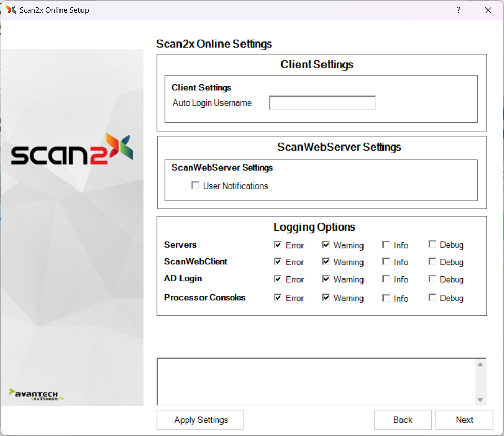Uncheck Servers Warning logging
Image resolution: width=504 pixels, height=436 pixels.
pyautogui.click(x=326, y=245)
